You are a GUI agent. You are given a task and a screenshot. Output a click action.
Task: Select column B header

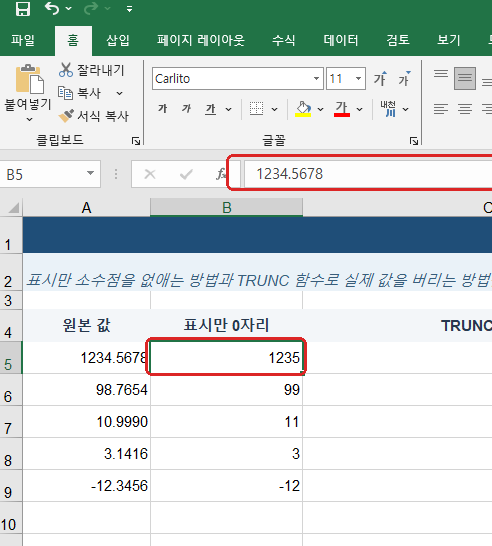click(x=227, y=208)
